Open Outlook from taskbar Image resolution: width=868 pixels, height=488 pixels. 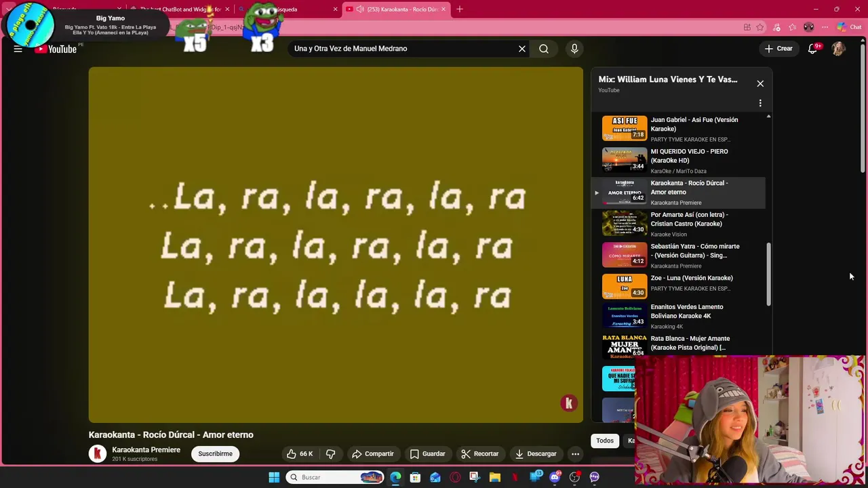coord(435,477)
